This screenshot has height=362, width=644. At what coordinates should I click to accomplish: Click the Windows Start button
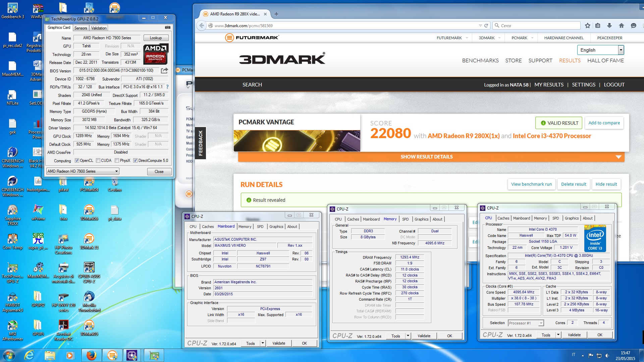click(9, 355)
